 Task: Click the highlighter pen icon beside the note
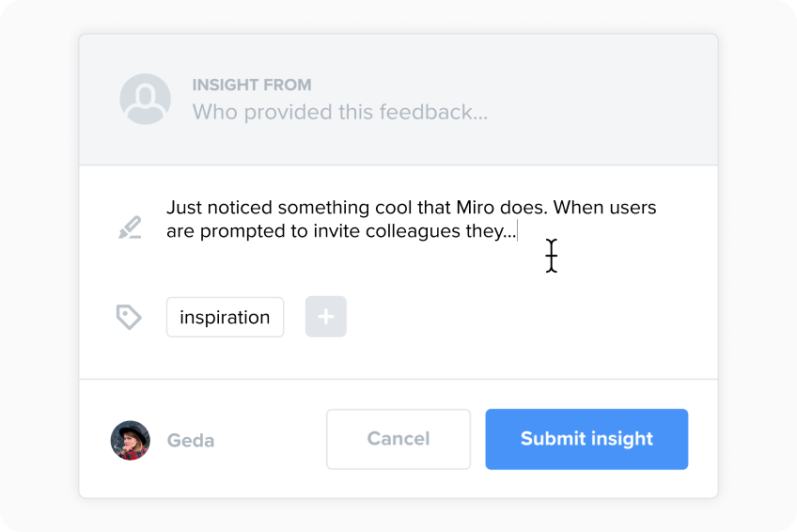coord(130,227)
